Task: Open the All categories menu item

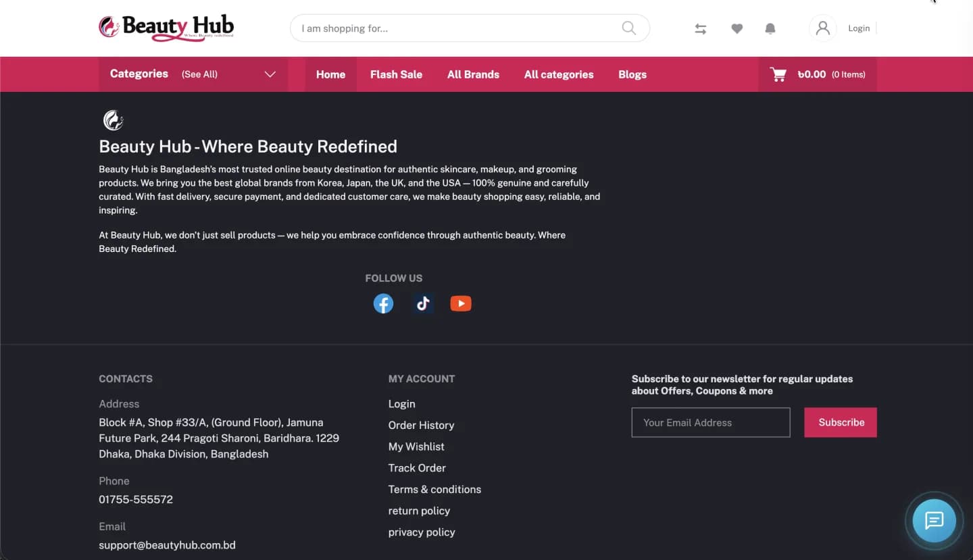Action: click(559, 74)
